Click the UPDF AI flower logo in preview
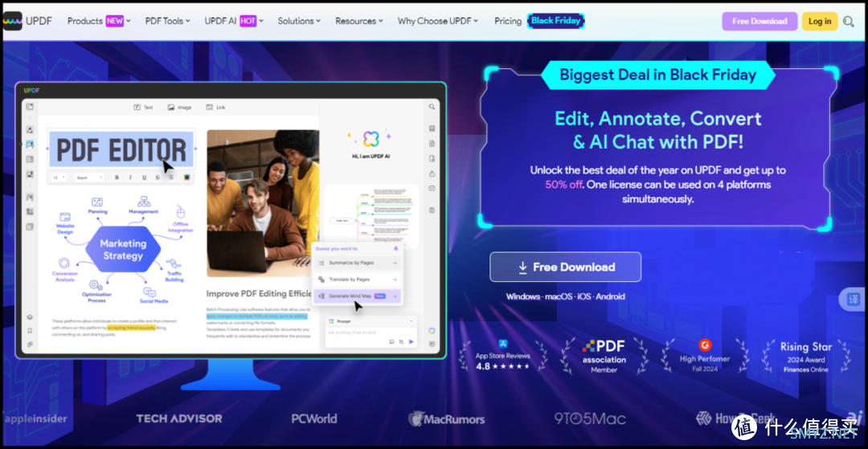The width and height of the screenshot is (868, 449). (371, 138)
